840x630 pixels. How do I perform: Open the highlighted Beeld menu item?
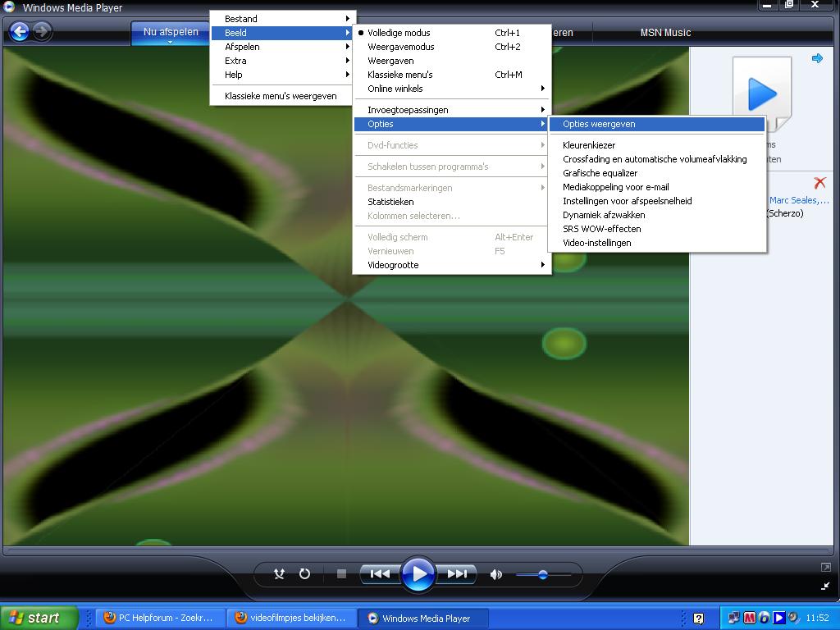tap(282, 33)
